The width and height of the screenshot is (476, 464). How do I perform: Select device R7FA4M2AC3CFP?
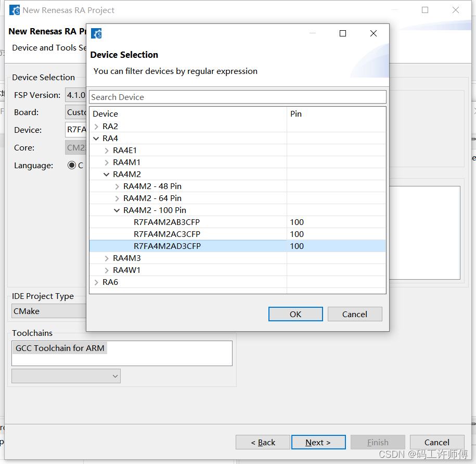click(167, 234)
